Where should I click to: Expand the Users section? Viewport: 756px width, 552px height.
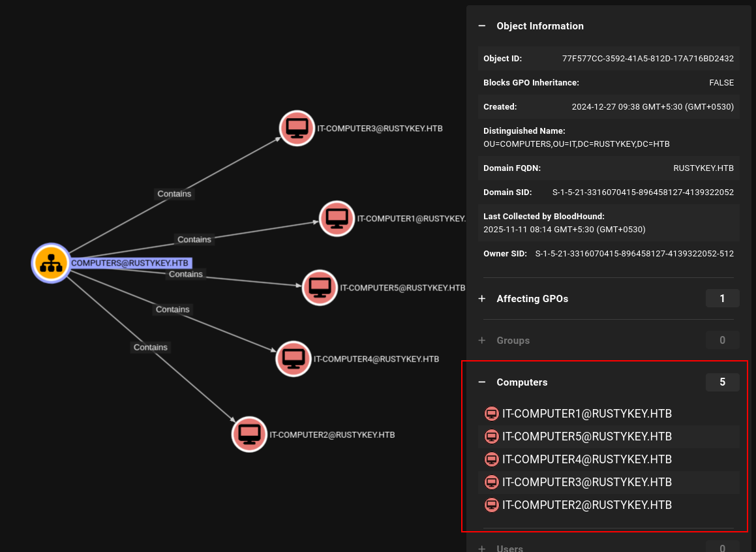[x=482, y=548]
